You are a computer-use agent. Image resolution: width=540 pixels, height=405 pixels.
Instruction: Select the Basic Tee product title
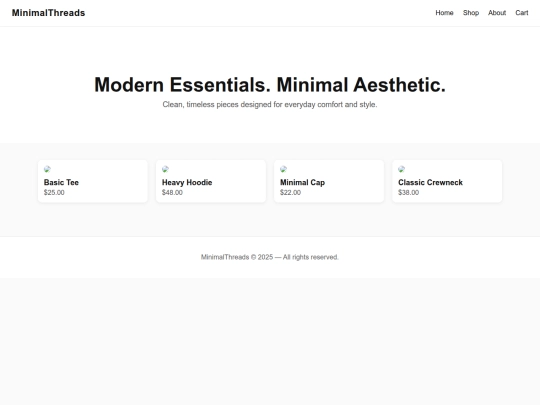tap(61, 183)
